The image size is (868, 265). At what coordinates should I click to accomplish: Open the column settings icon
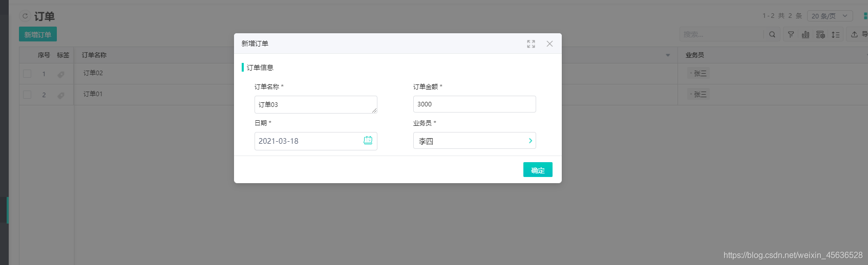click(x=820, y=34)
